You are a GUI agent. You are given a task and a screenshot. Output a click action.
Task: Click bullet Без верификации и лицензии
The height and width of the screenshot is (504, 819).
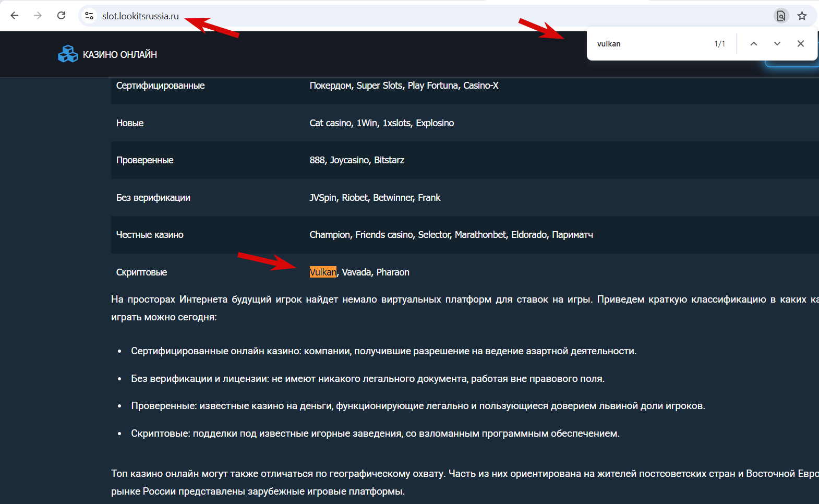tap(368, 379)
